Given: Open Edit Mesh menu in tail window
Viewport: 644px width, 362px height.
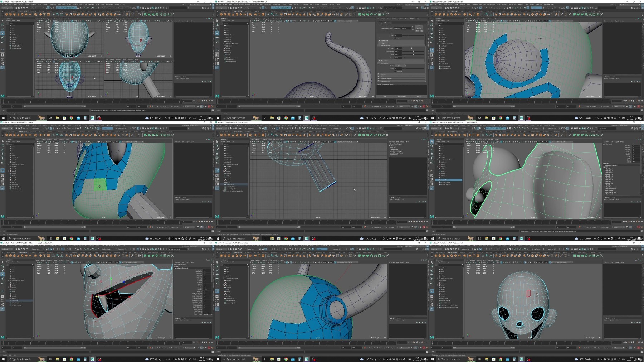Looking at the screenshot, I should click(260, 4).
